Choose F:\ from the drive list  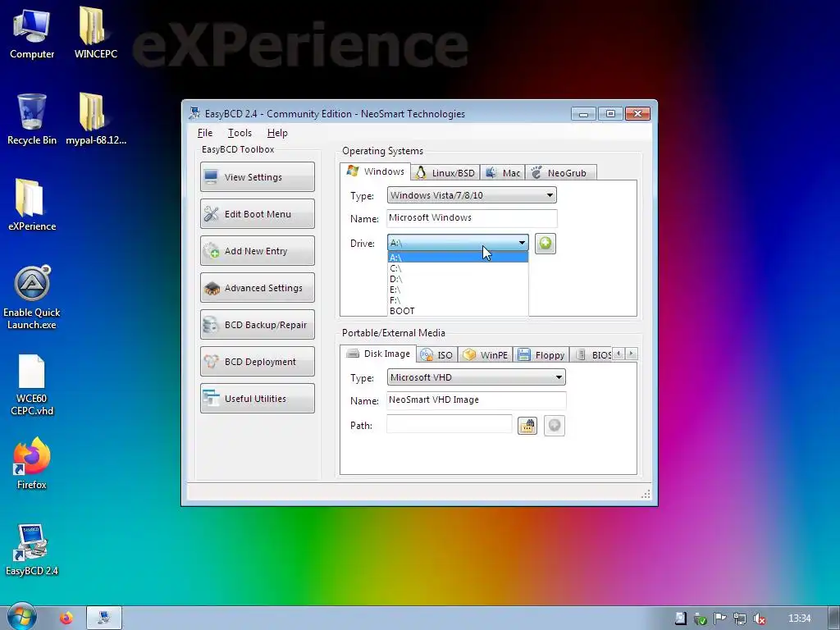tap(458, 300)
